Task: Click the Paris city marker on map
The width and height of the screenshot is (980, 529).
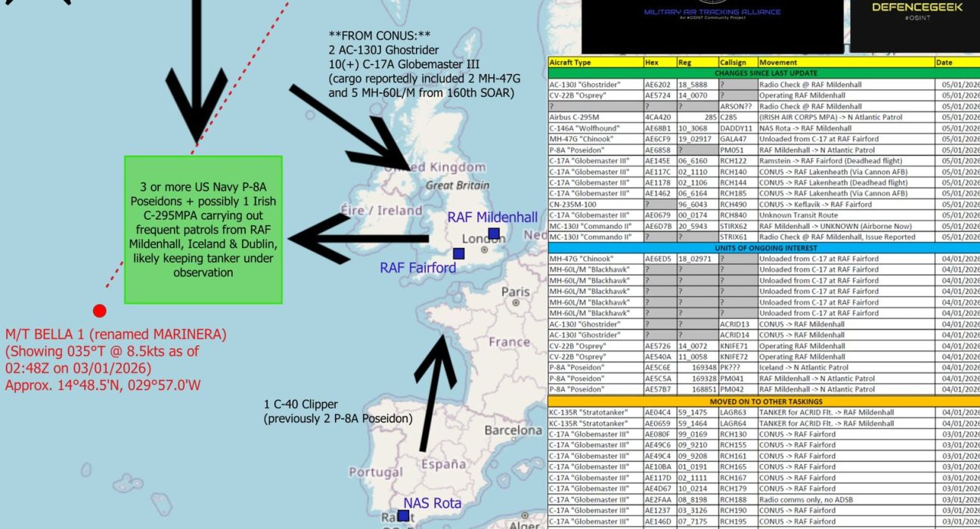Action: coord(516,302)
